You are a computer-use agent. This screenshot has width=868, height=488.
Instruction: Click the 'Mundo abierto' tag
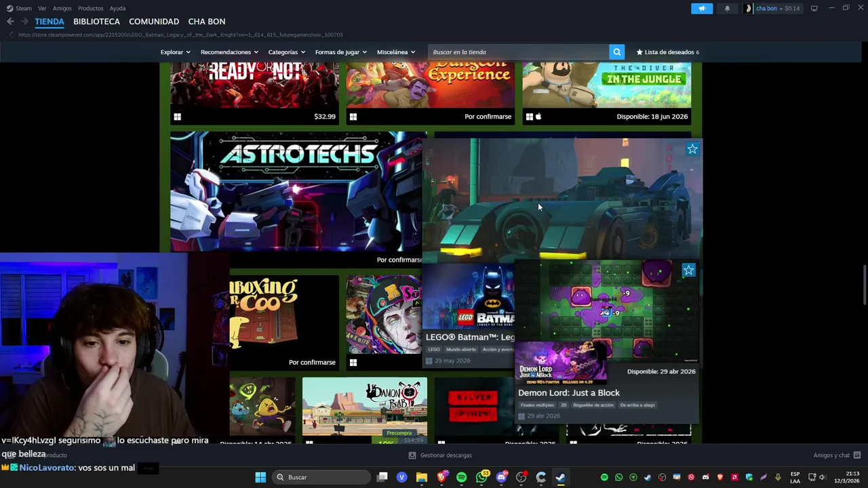click(461, 350)
